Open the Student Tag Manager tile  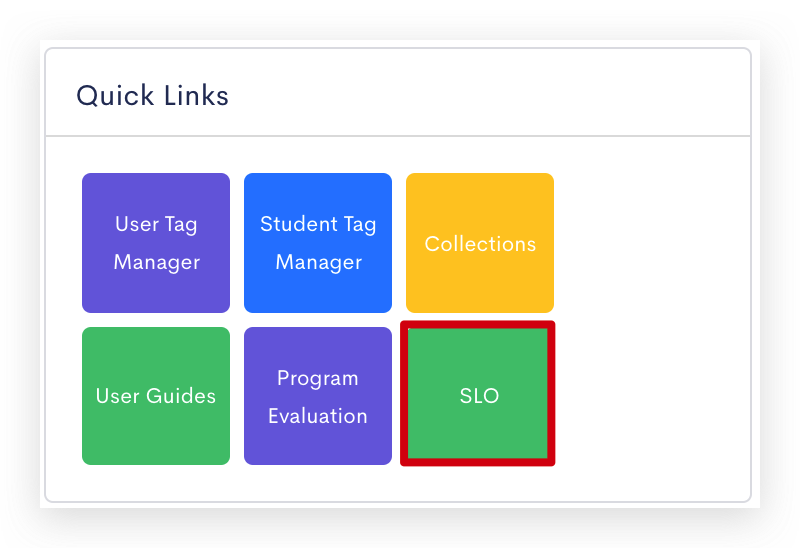coord(318,243)
